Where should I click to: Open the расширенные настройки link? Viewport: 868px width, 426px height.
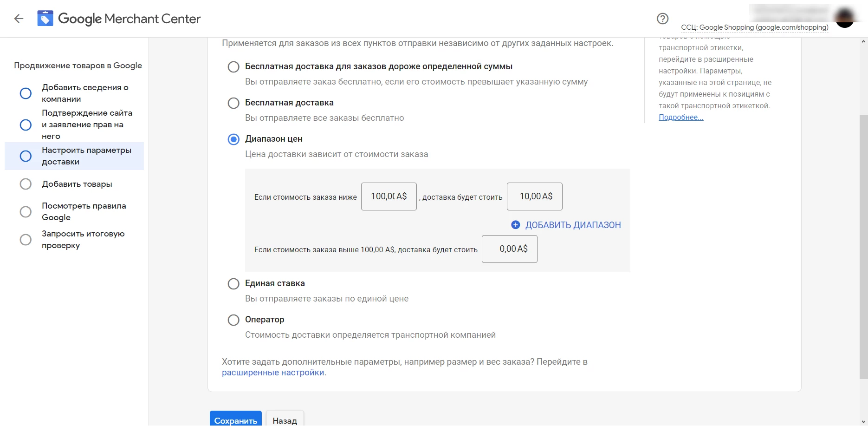tap(273, 373)
